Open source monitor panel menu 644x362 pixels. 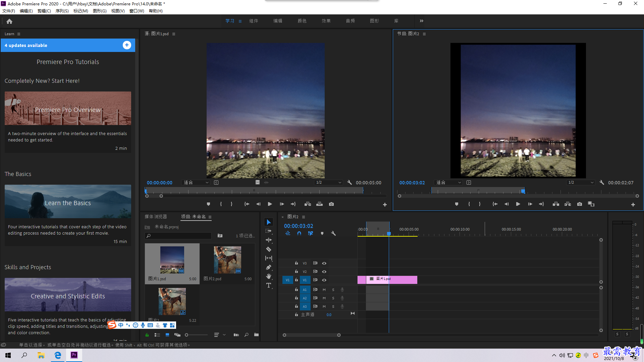point(174,34)
